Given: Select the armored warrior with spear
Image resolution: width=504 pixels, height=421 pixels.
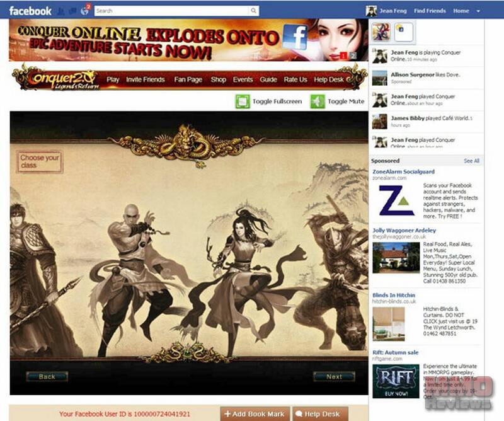Looking at the screenshot, I should [35, 280].
